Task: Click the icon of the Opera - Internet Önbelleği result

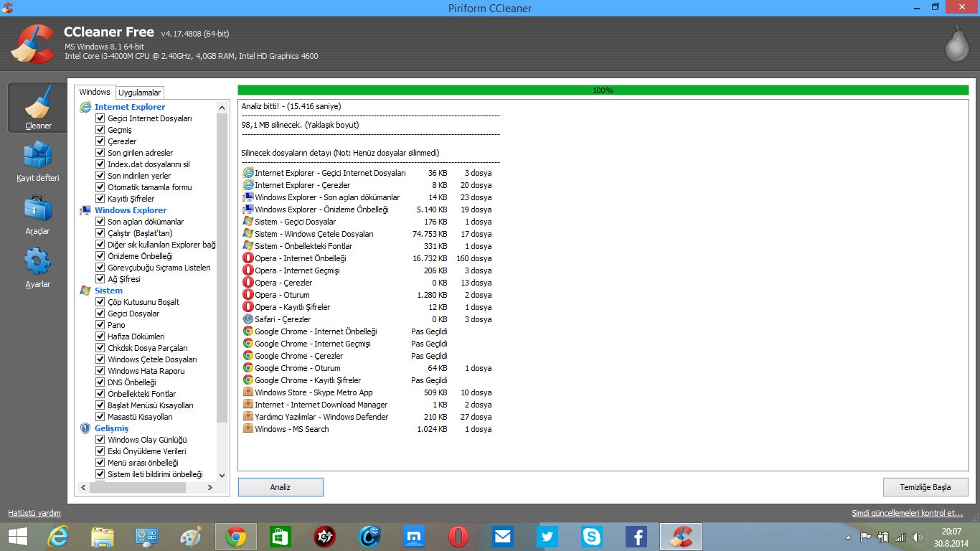Action: (248, 258)
